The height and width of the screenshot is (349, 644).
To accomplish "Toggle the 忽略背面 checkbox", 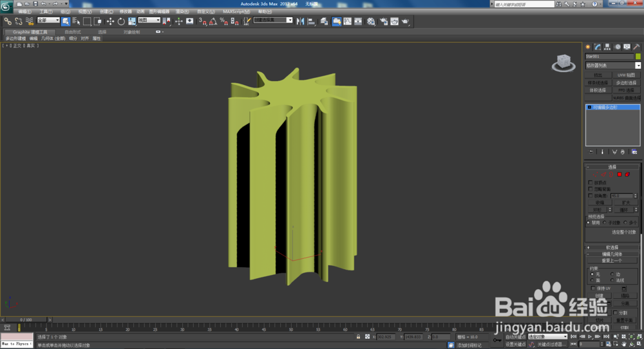I will coord(591,189).
